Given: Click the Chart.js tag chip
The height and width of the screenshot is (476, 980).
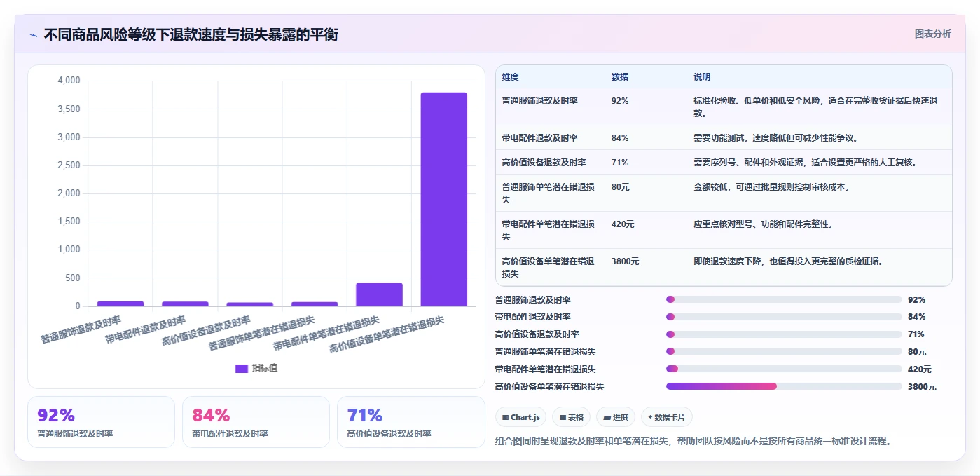Looking at the screenshot, I should (520, 417).
